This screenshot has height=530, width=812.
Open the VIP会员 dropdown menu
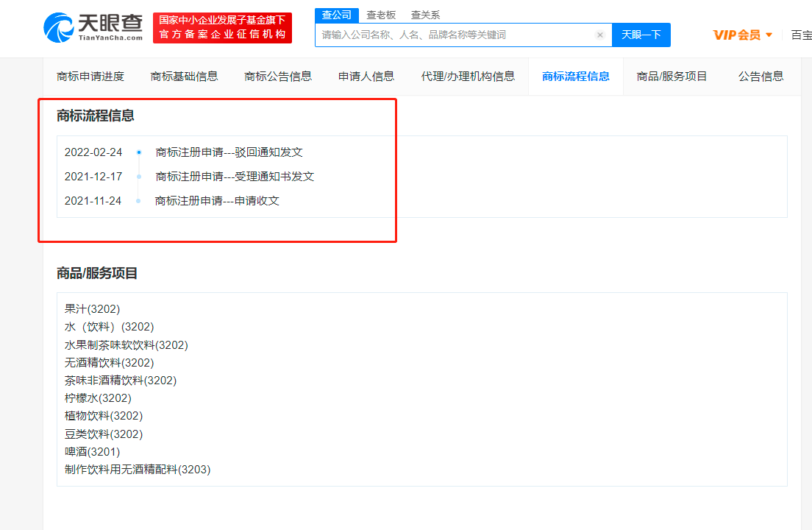click(742, 35)
